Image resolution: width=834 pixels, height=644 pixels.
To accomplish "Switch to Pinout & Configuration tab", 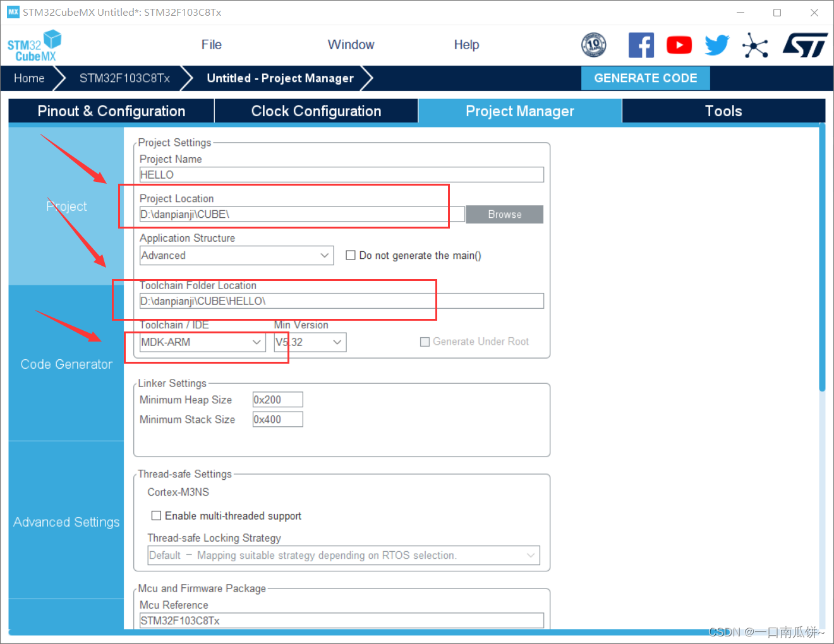I will coord(111,111).
